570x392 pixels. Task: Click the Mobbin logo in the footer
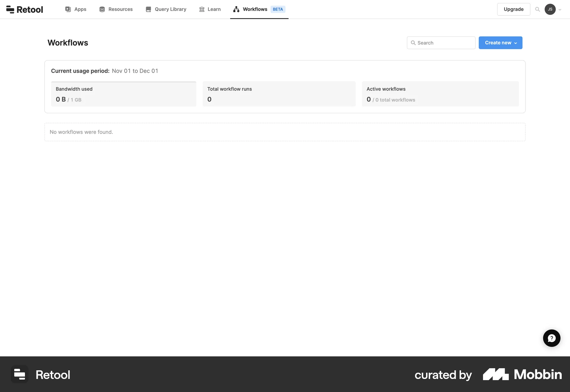coord(522,374)
